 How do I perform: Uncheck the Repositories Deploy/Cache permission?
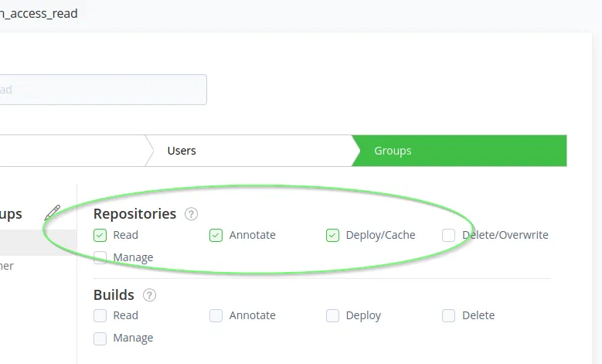(x=332, y=235)
